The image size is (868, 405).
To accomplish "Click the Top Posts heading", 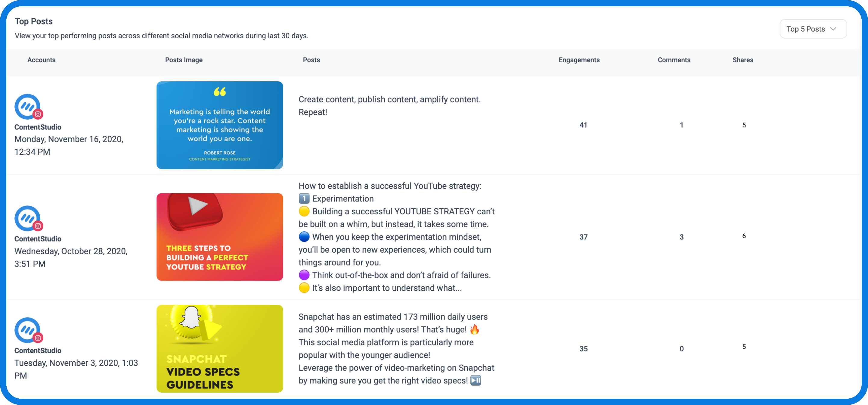I will coord(34,21).
